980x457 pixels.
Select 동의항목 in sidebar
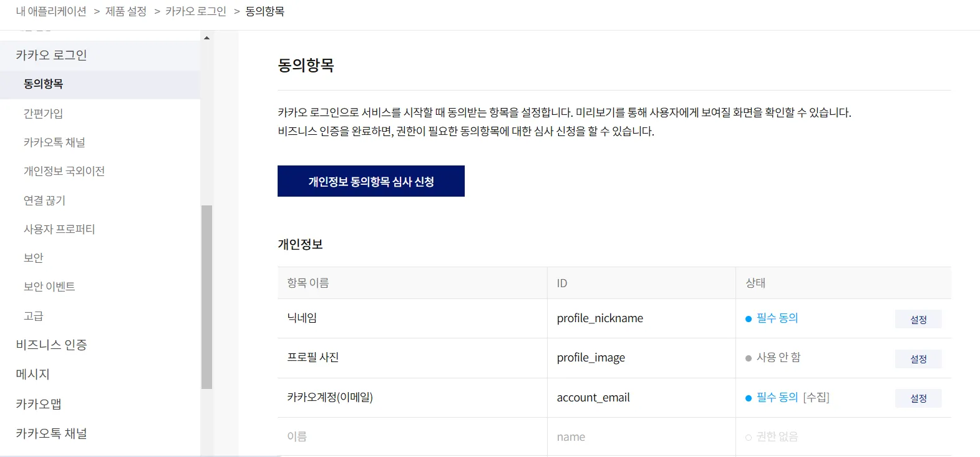coord(100,84)
